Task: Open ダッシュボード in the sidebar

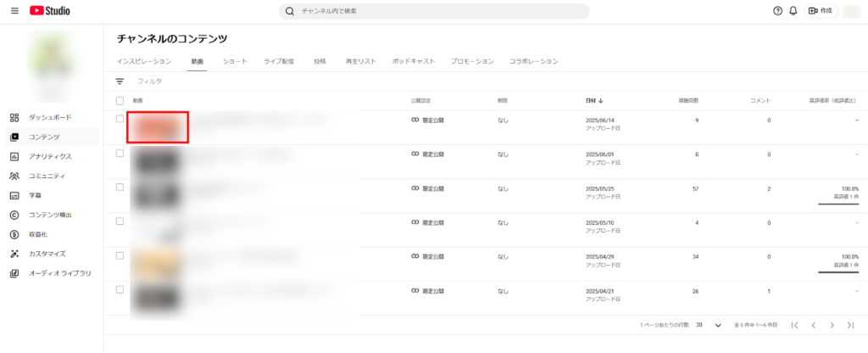Action: pos(49,117)
